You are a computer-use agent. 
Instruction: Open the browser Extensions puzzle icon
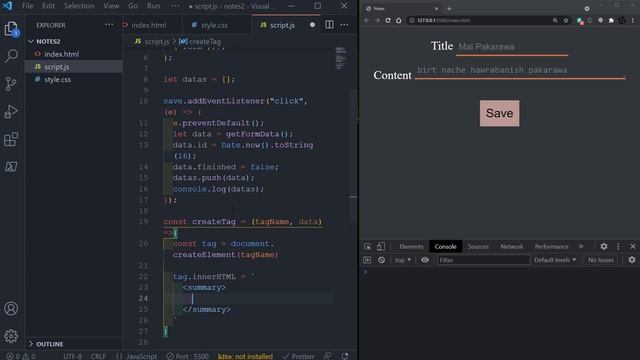pyautogui.click(x=611, y=20)
